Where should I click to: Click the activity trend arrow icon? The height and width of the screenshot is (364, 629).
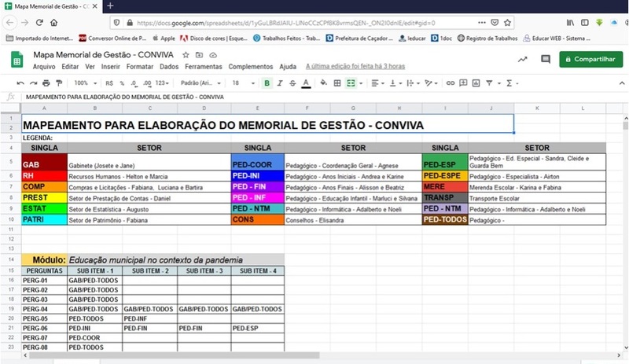coord(523,59)
